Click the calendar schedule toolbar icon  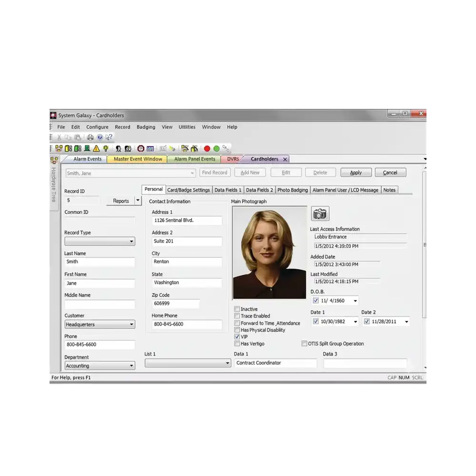click(x=150, y=149)
